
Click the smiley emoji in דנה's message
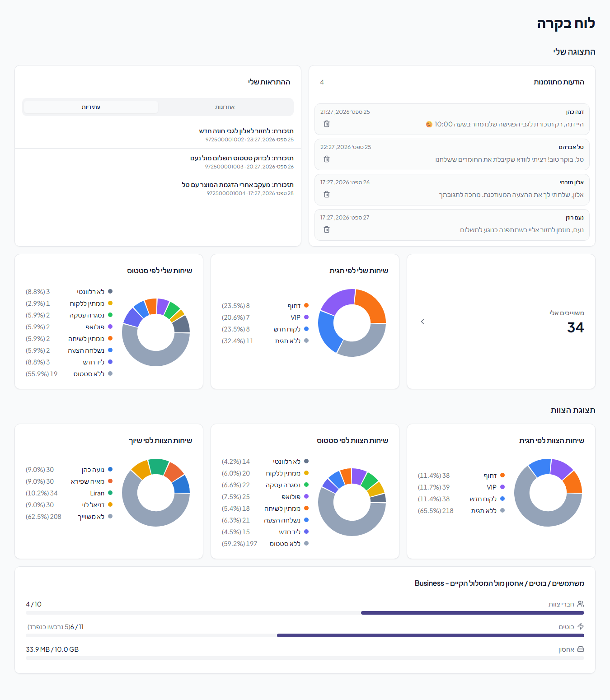point(429,124)
